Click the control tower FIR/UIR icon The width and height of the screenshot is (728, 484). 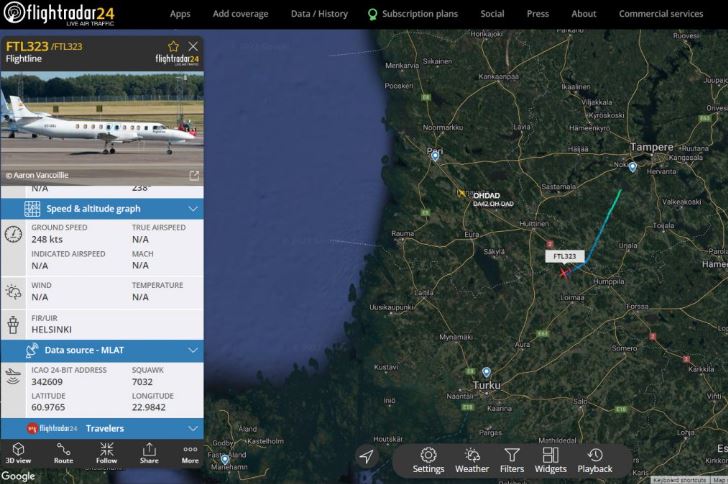click(x=13, y=324)
